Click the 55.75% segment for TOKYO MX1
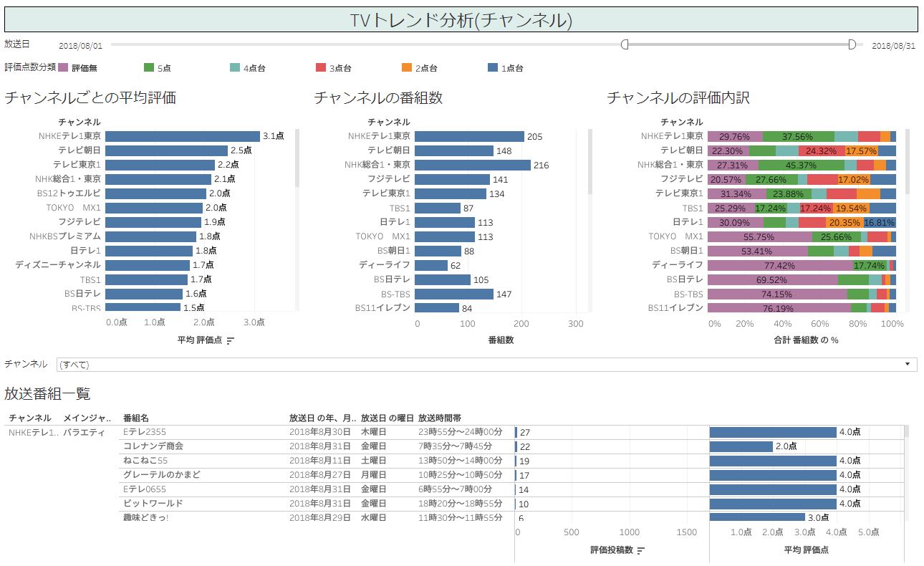Viewport: 924px width, 566px height. click(x=760, y=236)
